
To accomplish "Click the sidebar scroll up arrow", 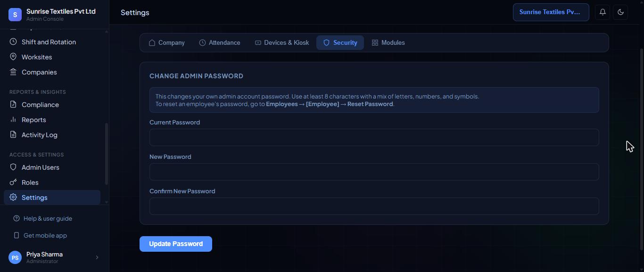I will pyautogui.click(x=107, y=31).
